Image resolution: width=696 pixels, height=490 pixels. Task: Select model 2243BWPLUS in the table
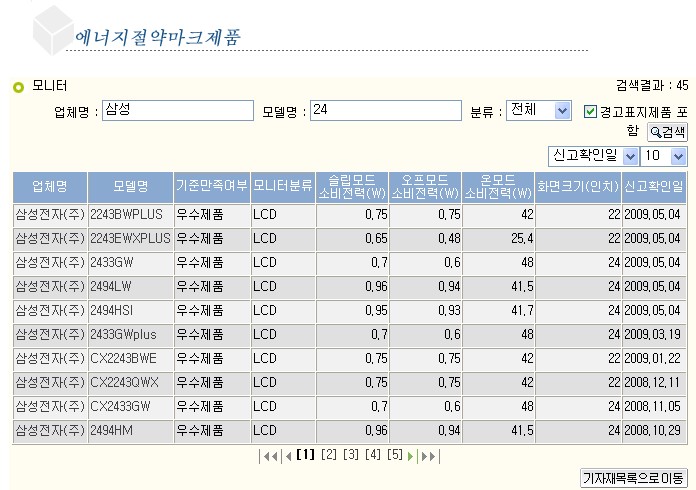(127, 215)
